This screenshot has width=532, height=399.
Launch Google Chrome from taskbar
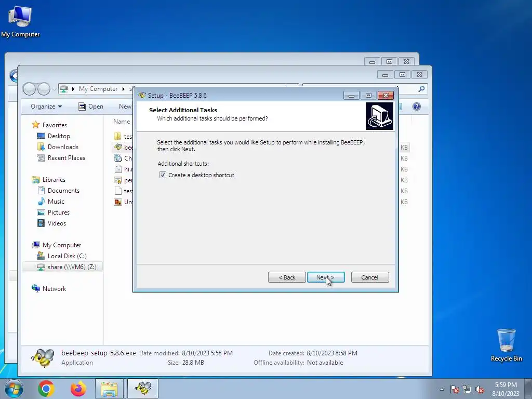(x=46, y=389)
